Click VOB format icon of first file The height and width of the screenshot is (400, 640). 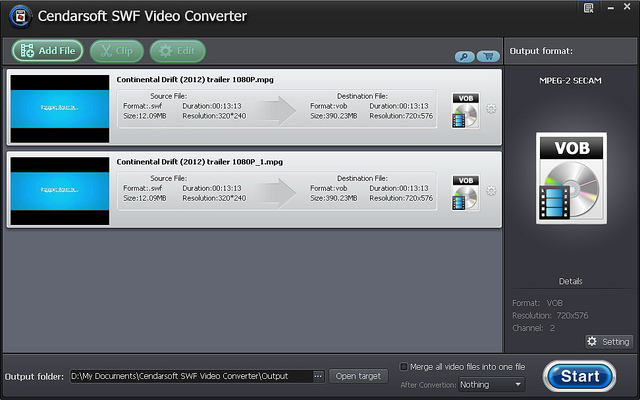point(465,111)
